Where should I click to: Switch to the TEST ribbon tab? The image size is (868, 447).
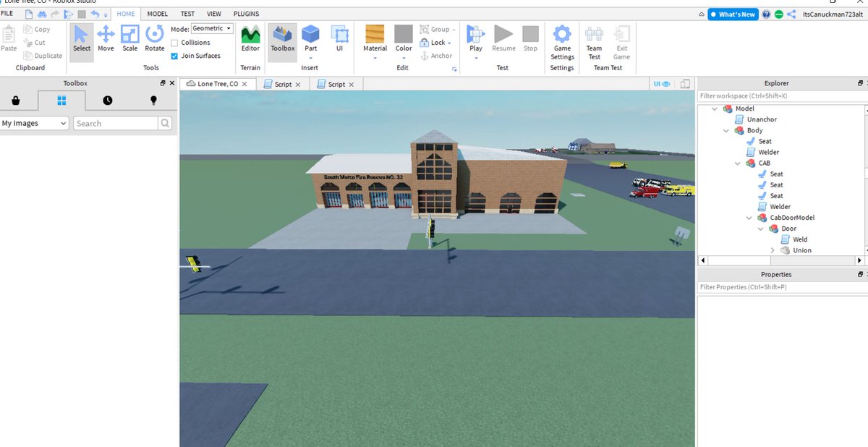pyautogui.click(x=187, y=14)
